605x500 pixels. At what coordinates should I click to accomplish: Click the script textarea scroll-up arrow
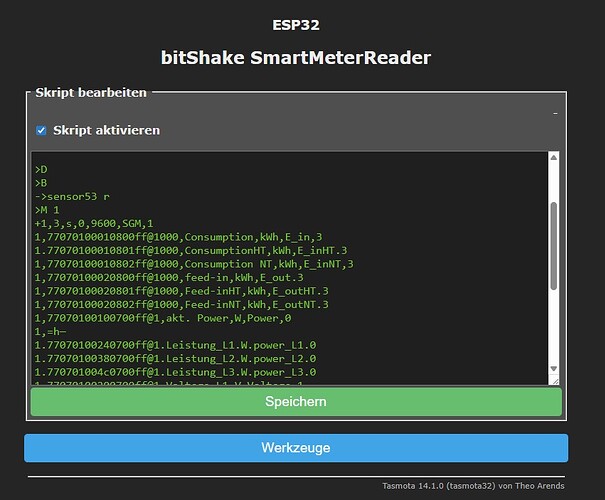(554, 157)
